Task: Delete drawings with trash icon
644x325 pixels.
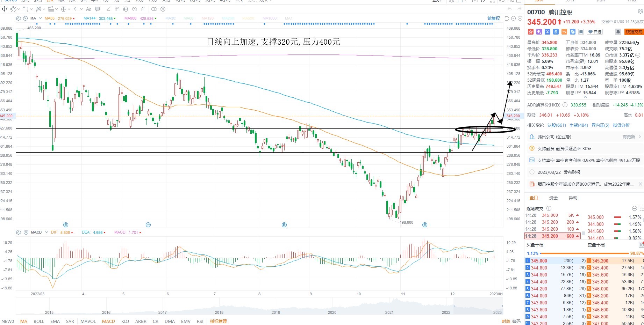Action: pyautogui.click(x=143, y=9)
